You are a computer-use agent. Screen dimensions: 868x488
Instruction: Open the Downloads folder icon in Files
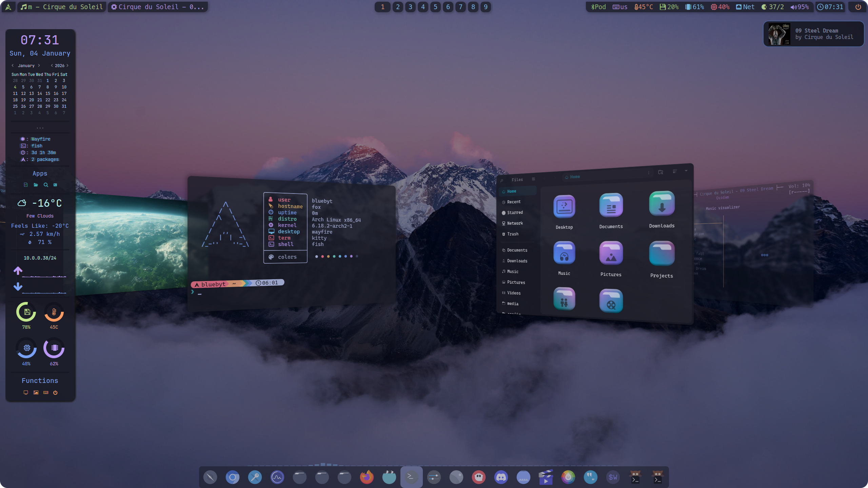[662, 204]
